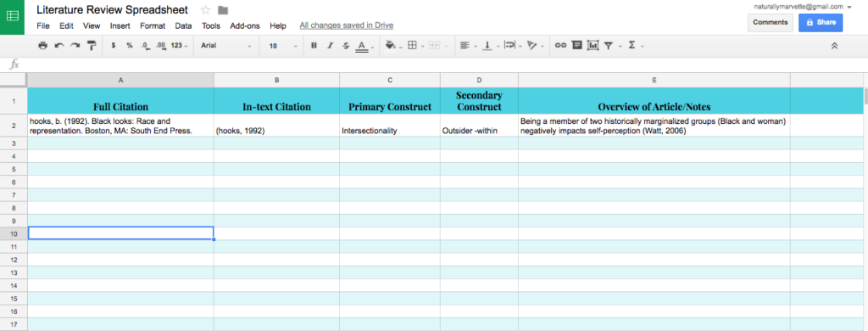The width and height of the screenshot is (868, 331).
Task: Click the Overview of Article/Notes header cell
Action: [x=654, y=101]
